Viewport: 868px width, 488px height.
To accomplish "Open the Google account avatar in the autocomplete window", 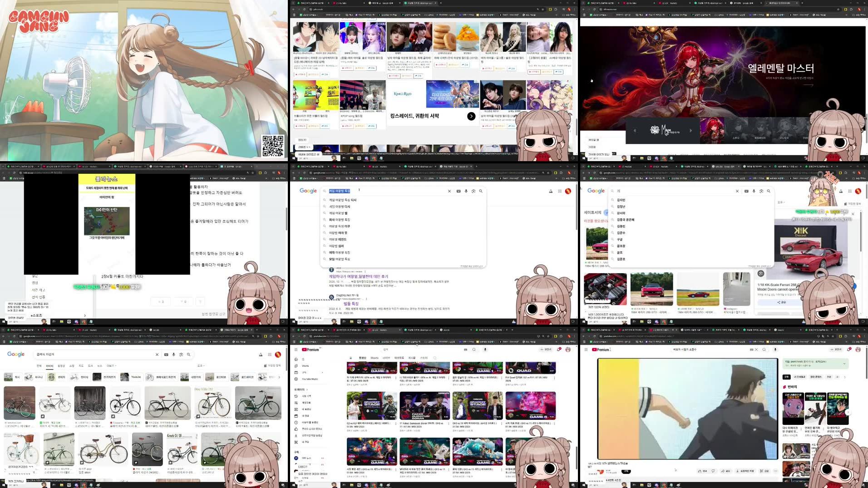I will [x=568, y=191].
